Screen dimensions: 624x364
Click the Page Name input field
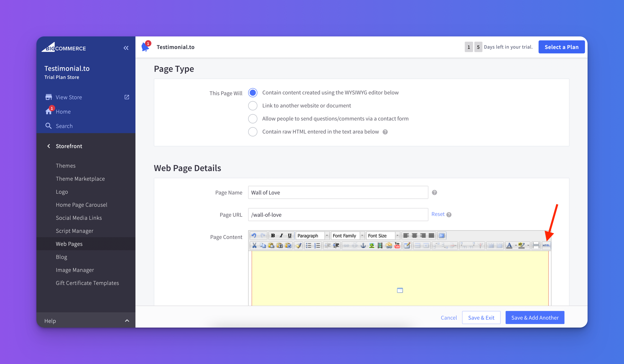(x=338, y=193)
